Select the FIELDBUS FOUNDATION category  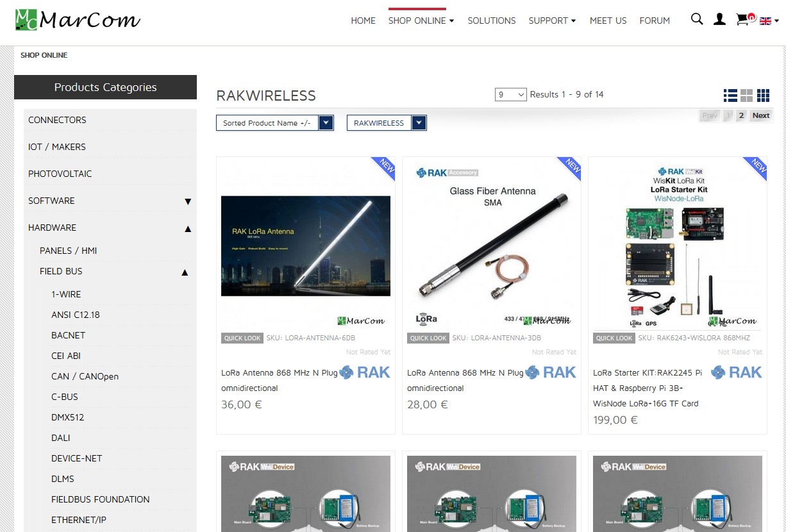(101, 499)
